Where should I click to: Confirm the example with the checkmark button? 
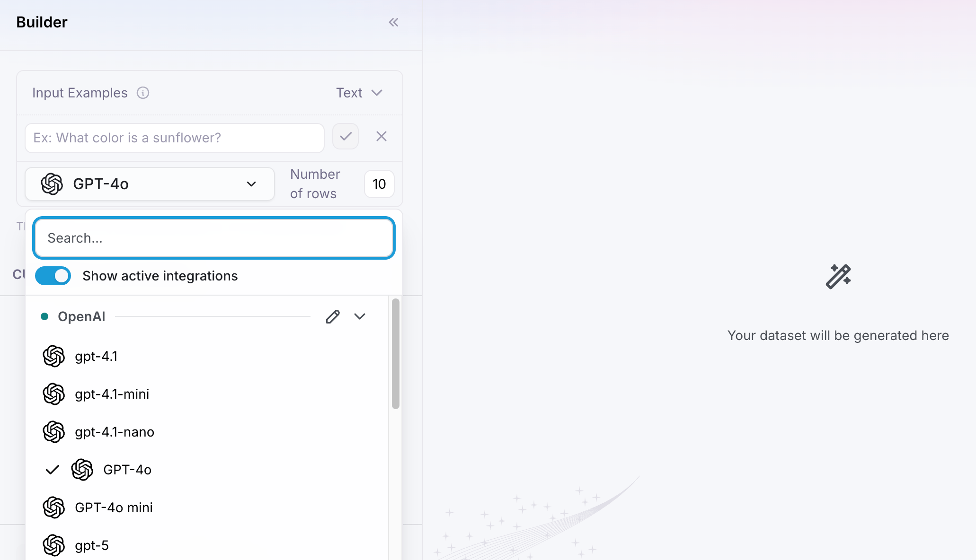(x=346, y=137)
